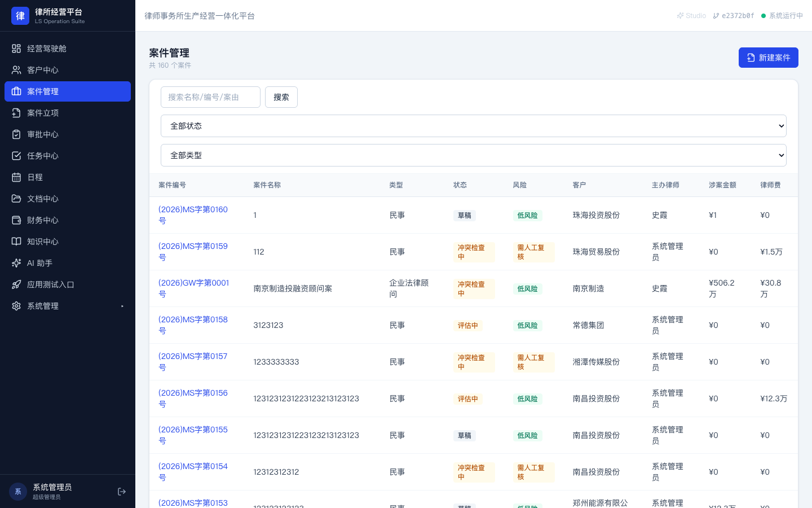The height and width of the screenshot is (508, 812).
Task: Click the ¥12.3万 fee in row 0156
Action: (x=774, y=398)
